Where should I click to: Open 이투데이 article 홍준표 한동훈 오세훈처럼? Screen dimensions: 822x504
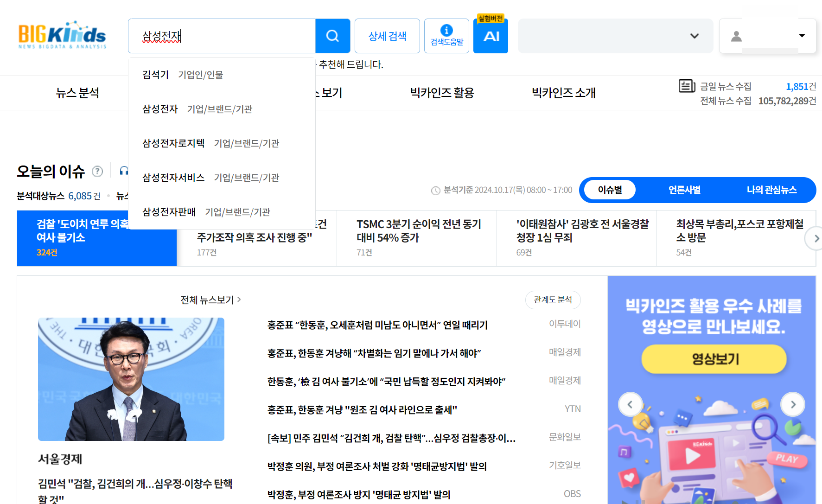coord(377,325)
